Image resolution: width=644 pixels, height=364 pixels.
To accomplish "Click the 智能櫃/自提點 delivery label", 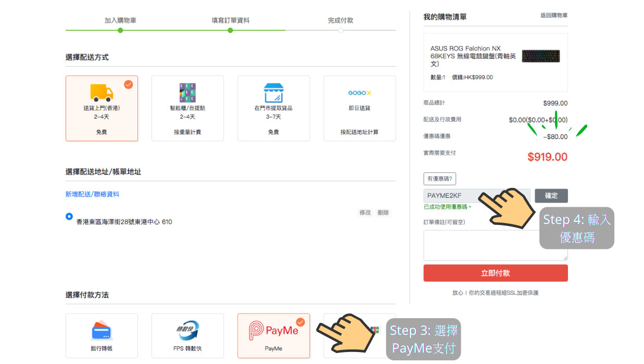I will pyautogui.click(x=187, y=108).
